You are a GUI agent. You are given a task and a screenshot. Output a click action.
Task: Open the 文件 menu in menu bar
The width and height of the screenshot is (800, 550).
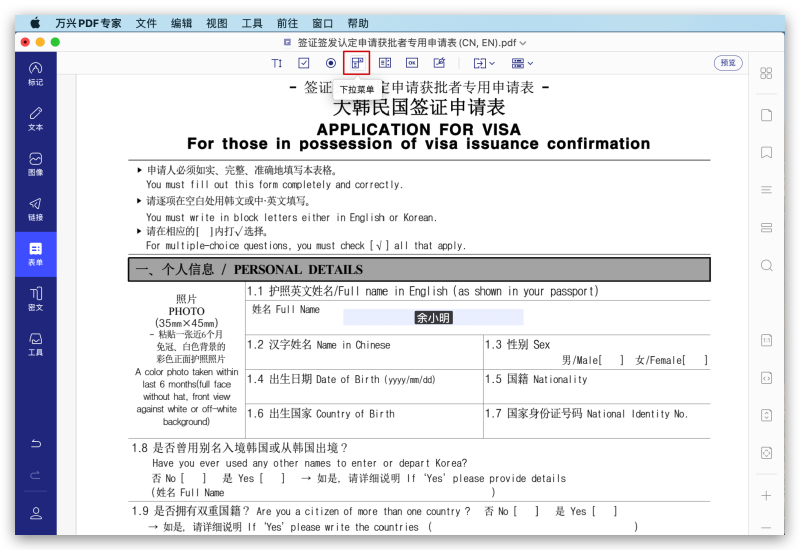(x=146, y=23)
